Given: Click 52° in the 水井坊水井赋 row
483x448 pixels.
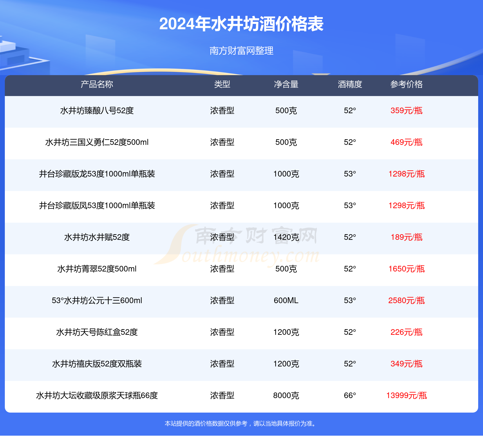Looking at the screenshot, I should 350,237.
